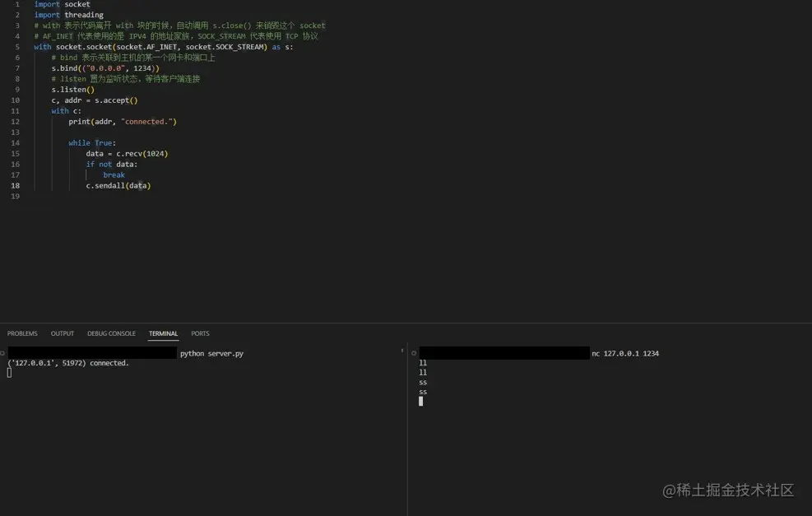Click the '# bind' comment on line 6

[133, 57]
